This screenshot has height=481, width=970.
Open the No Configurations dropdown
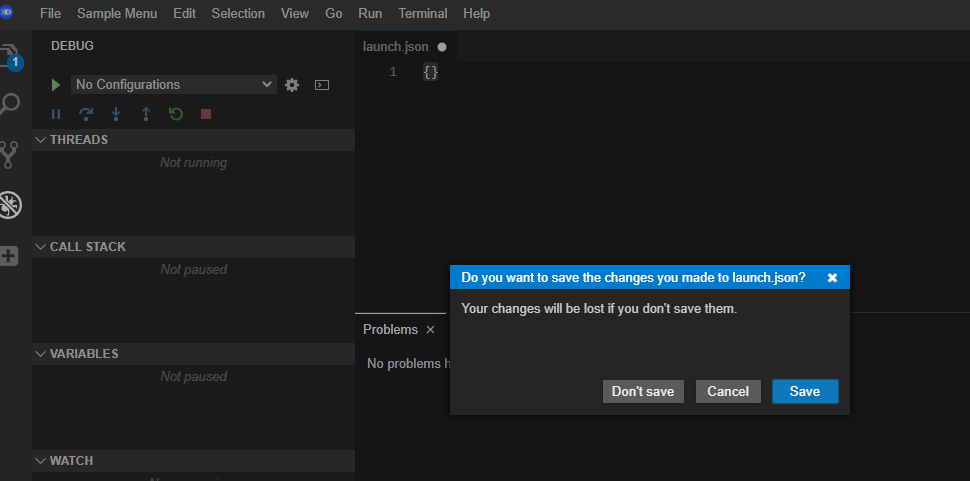(x=174, y=85)
